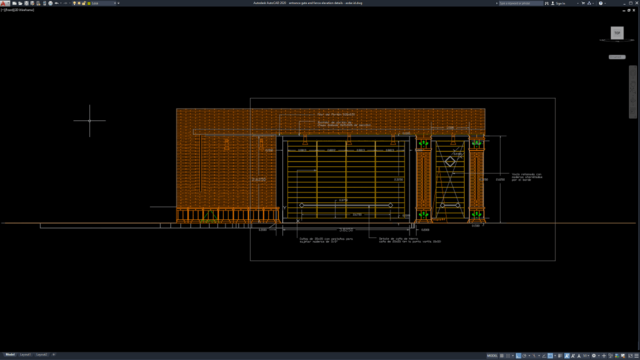This screenshot has height=360, width=640.
Task: Save the drawing with the Save icon
Action: (x=26, y=3)
